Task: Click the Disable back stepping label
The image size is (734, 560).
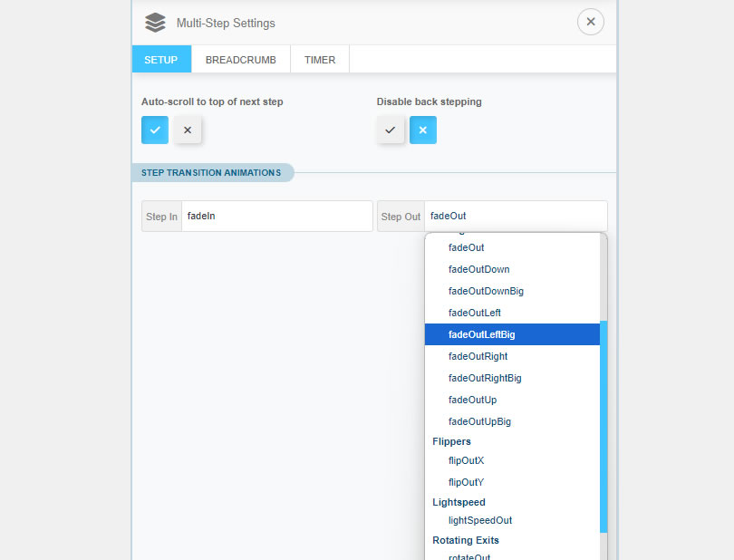Action: click(x=430, y=101)
